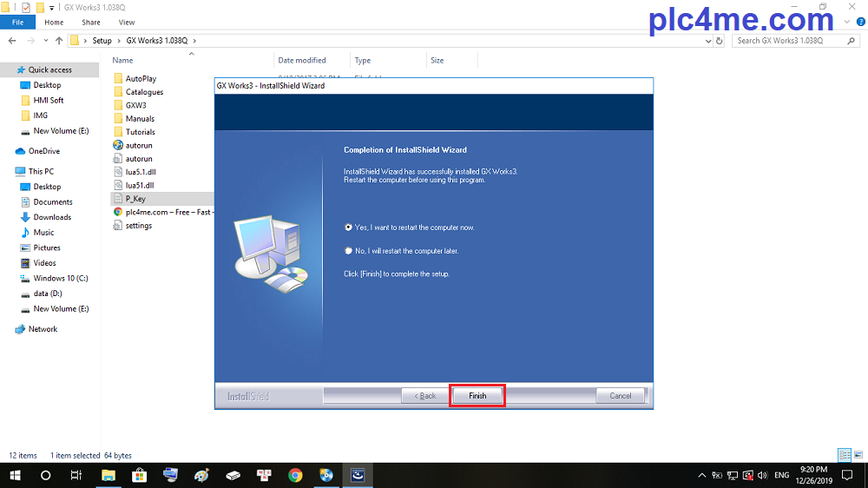This screenshot has height=488, width=868.
Task: Select the Tutorials folder in file list
Action: click(x=141, y=132)
